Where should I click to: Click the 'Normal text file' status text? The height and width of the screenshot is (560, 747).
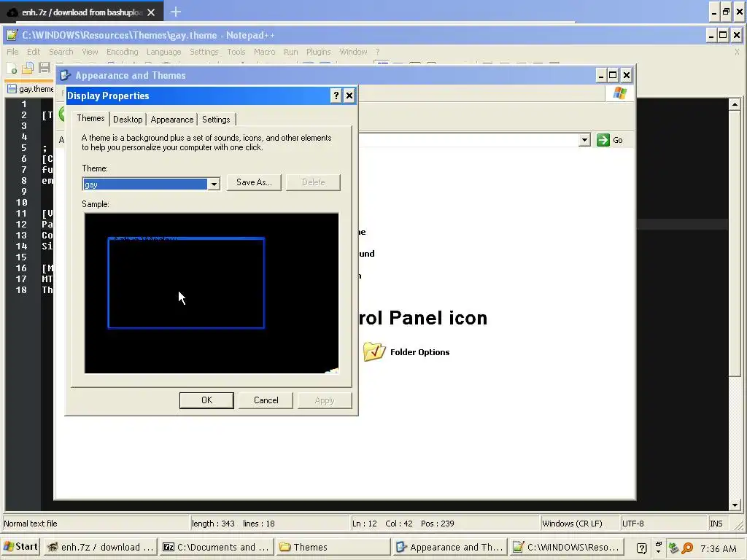tap(31, 524)
